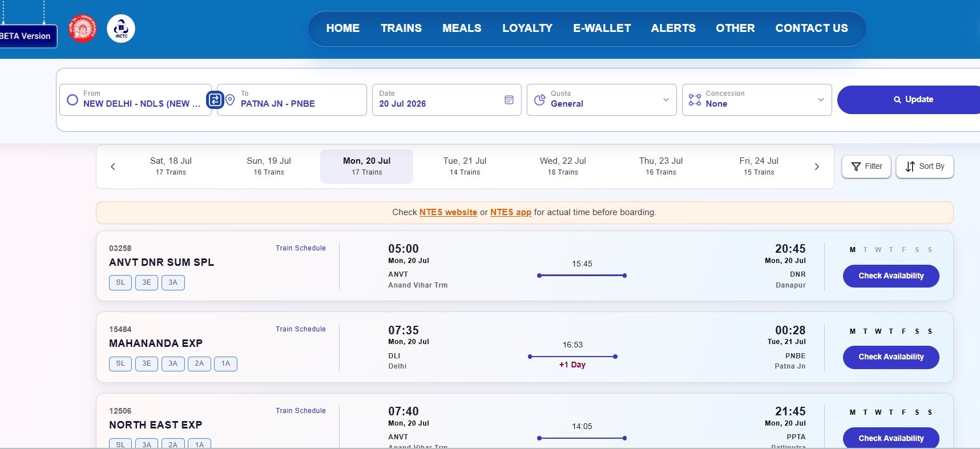Image resolution: width=980 pixels, height=449 pixels.
Task: Click the Date field 20 Jul 2026
Action: click(447, 100)
